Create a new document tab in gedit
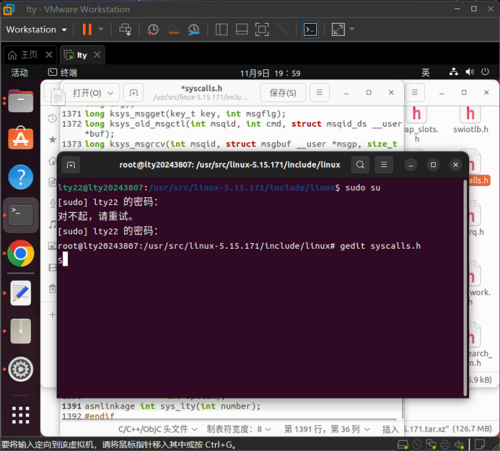This screenshot has width=500, height=451. [134, 93]
